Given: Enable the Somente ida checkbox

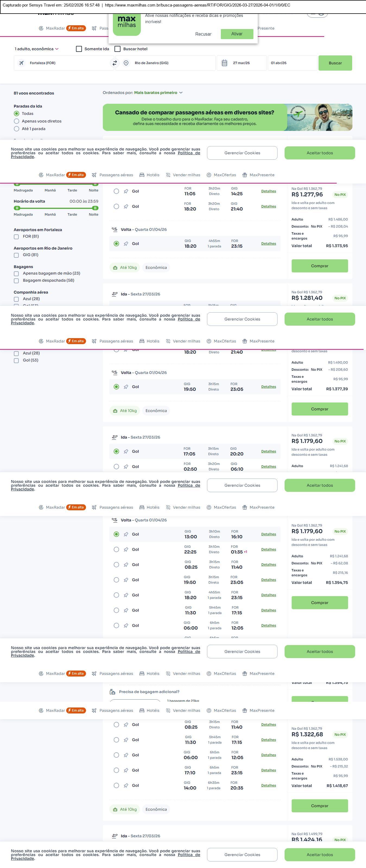Looking at the screenshot, I should pyautogui.click(x=79, y=49).
